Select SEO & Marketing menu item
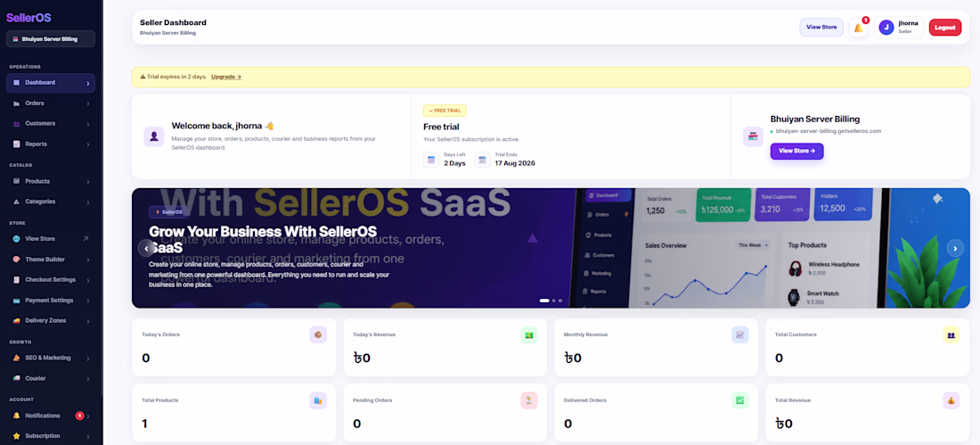 coord(51,358)
